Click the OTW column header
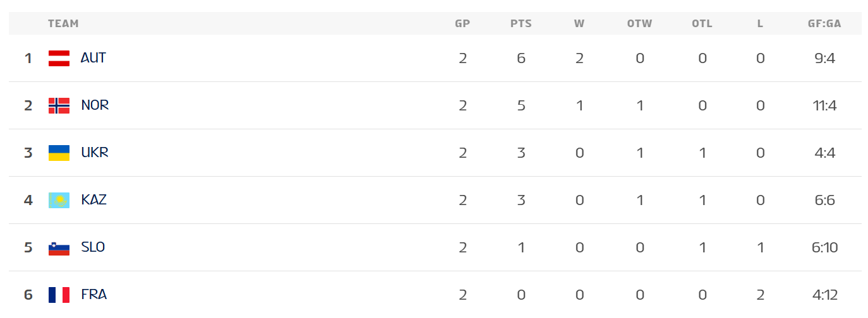Screen dimensions: 868x318 pyautogui.click(x=639, y=24)
